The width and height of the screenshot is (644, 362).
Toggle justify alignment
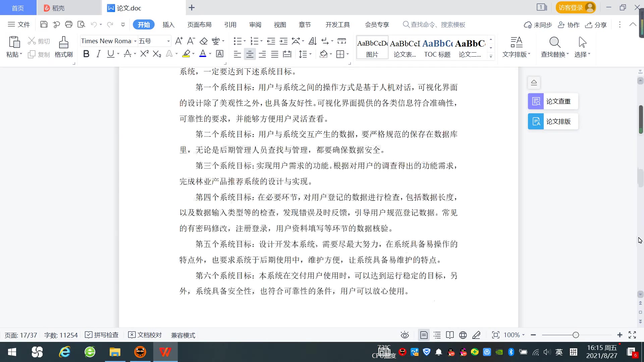[x=275, y=54]
